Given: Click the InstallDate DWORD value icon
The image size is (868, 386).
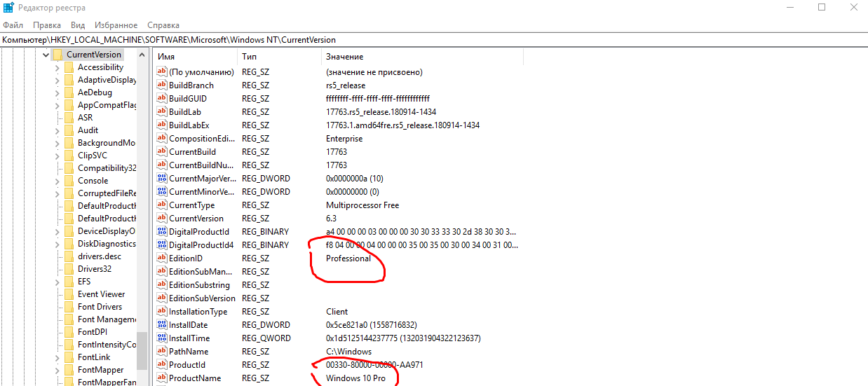Looking at the screenshot, I should [x=162, y=325].
